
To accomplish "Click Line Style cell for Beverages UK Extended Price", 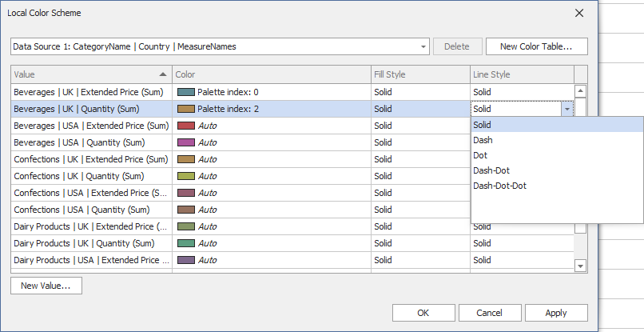I will (x=522, y=92).
